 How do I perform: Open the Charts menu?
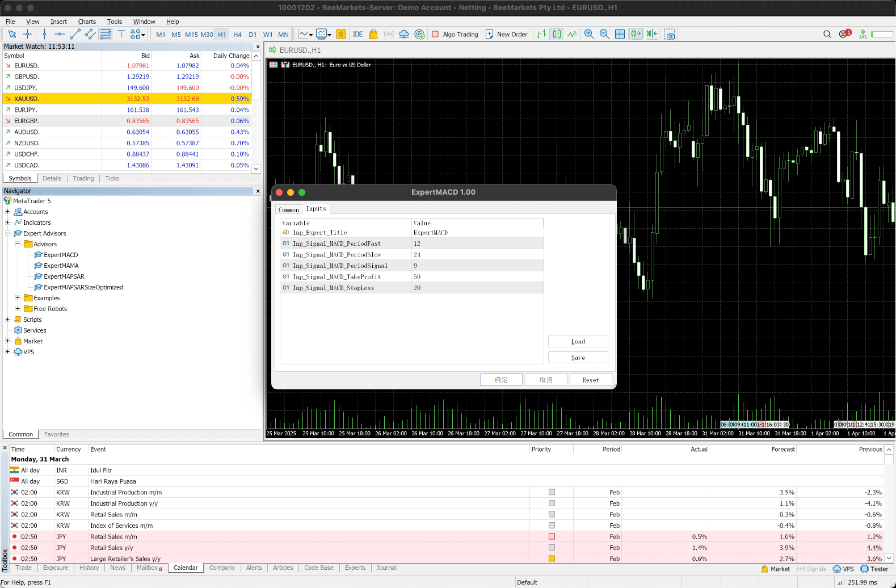(87, 22)
